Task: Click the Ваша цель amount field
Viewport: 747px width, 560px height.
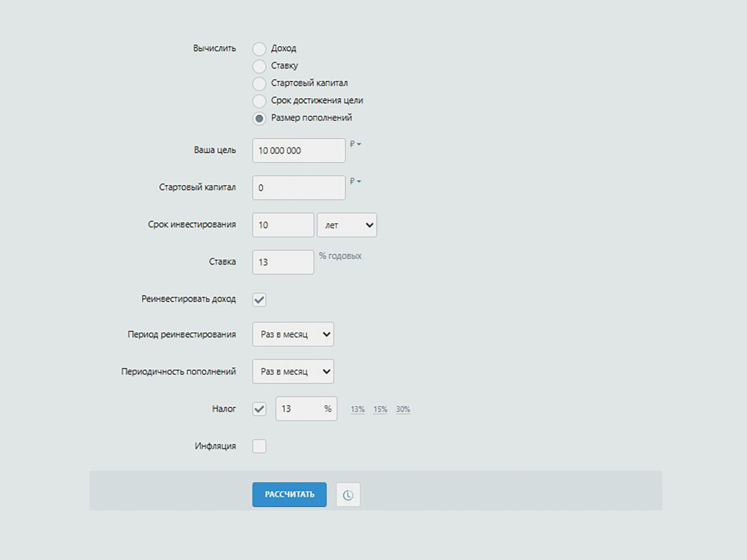Action: (x=299, y=151)
